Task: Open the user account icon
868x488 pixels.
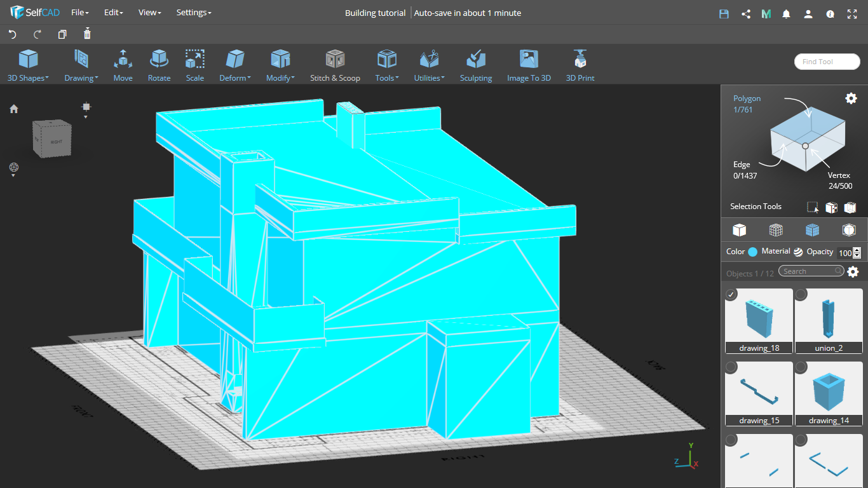Action: 808,13
